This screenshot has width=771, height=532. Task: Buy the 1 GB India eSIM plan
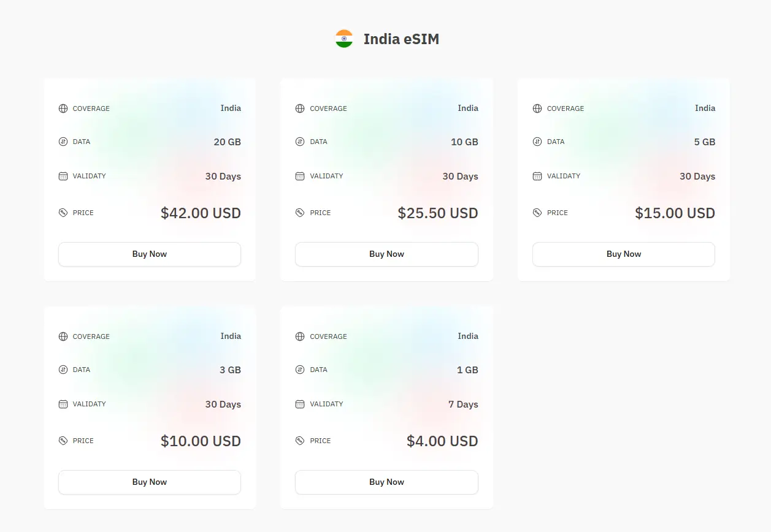point(386,482)
